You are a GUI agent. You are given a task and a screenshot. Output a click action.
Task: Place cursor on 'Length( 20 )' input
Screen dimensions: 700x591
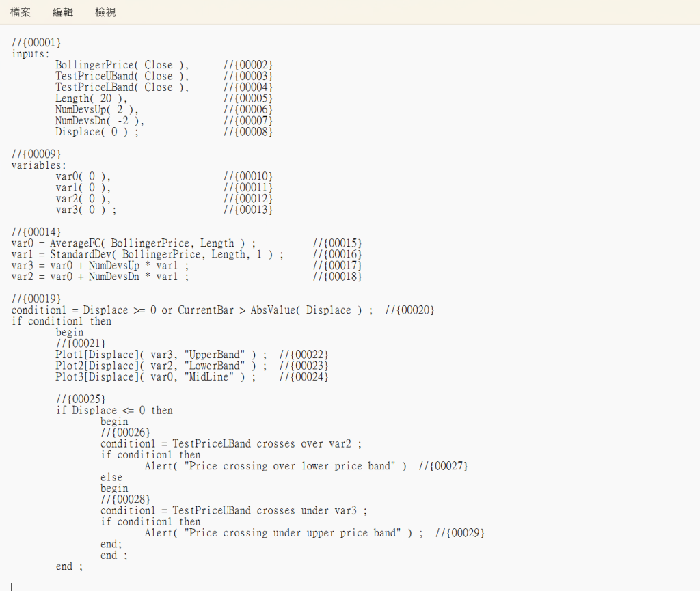point(92,98)
